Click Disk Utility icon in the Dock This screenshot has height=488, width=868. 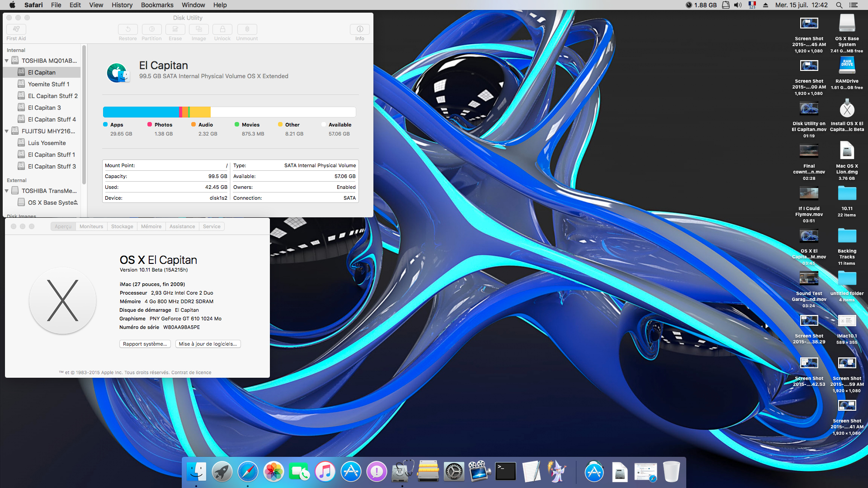point(402,472)
